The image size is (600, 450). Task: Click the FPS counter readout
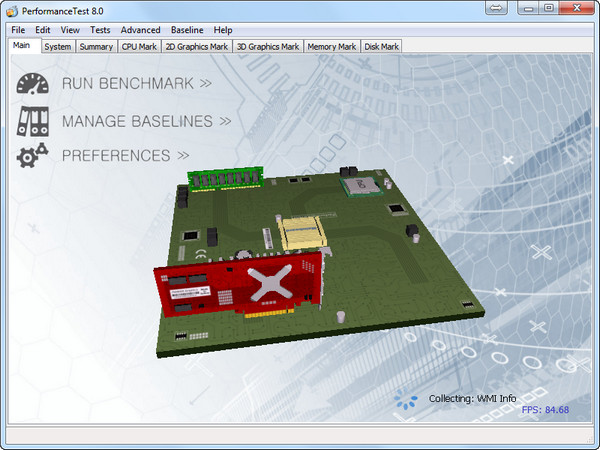click(x=545, y=410)
